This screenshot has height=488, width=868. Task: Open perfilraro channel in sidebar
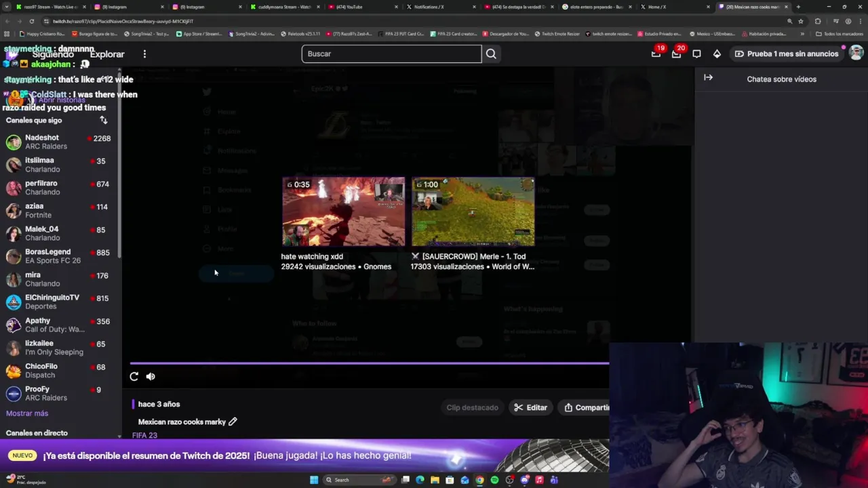coord(59,188)
